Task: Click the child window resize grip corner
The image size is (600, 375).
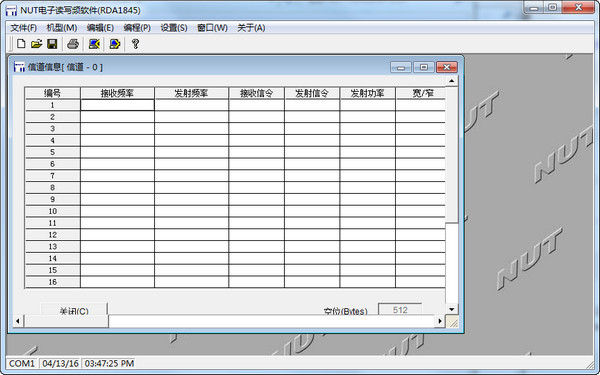Action: [452, 322]
